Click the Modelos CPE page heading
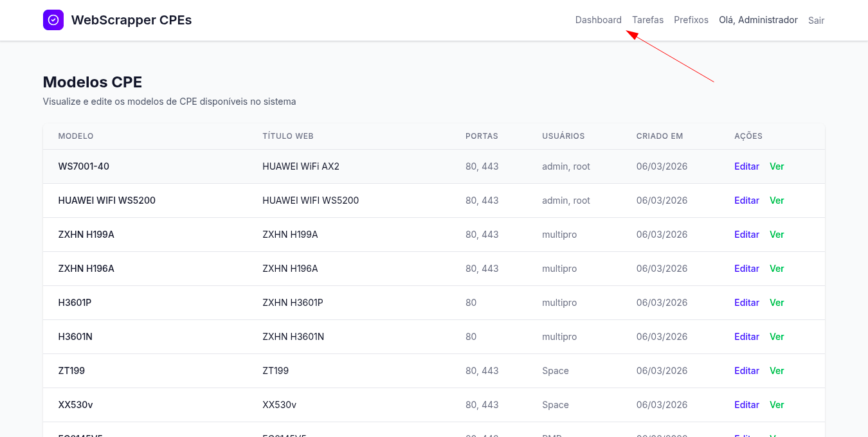 [92, 82]
